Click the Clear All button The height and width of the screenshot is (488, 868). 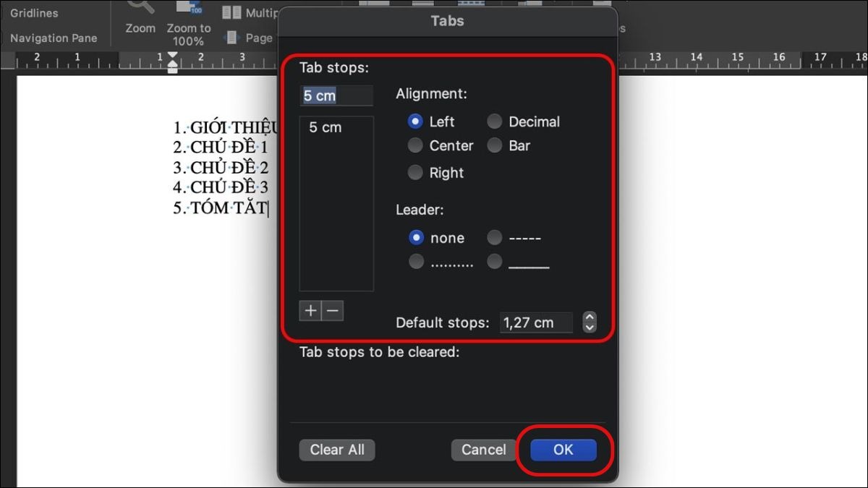(x=337, y=450)
